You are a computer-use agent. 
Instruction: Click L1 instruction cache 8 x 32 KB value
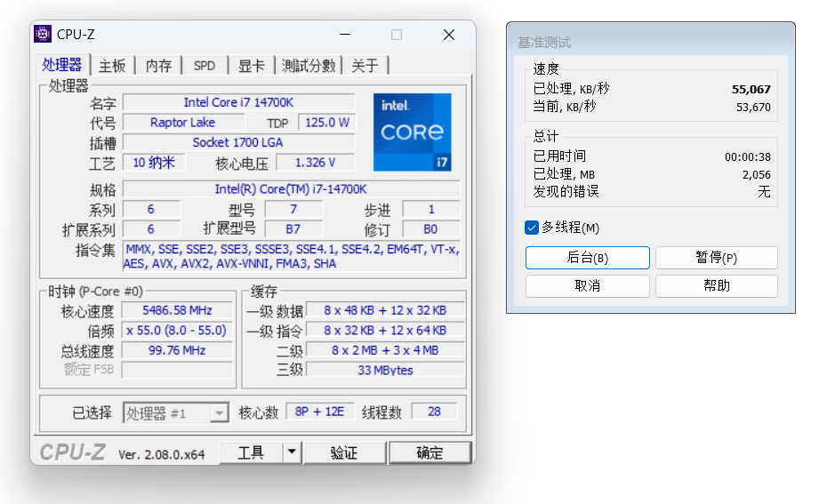pos(385,331)
